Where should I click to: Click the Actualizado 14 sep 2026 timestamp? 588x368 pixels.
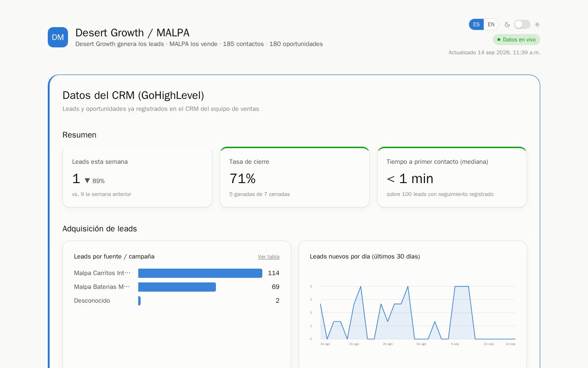pyautogui.click(x=494, y=52)
